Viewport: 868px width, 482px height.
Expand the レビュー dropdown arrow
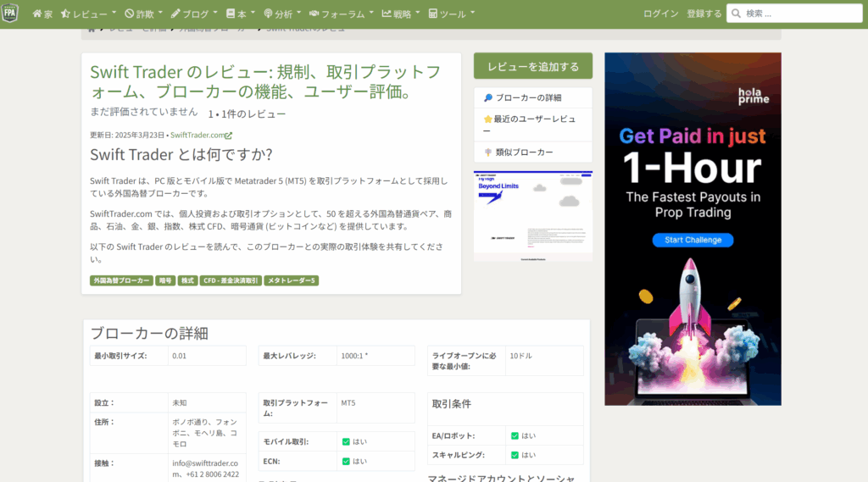point(114,13)
